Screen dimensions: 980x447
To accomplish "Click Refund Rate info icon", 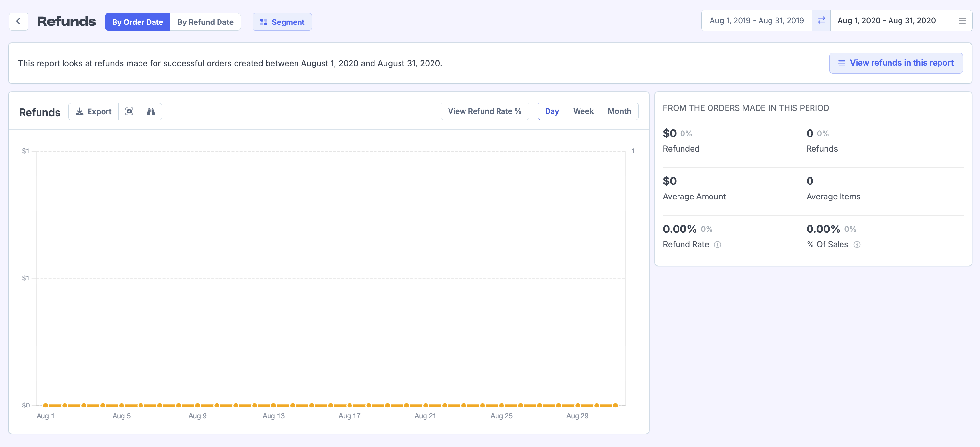I will pyautogui.click(x=717, y=245).
